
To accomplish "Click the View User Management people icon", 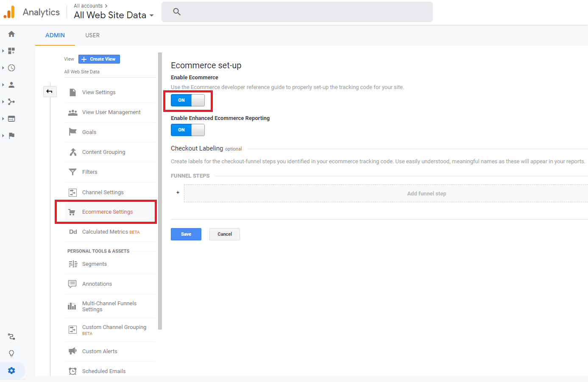I will point(73,112).
